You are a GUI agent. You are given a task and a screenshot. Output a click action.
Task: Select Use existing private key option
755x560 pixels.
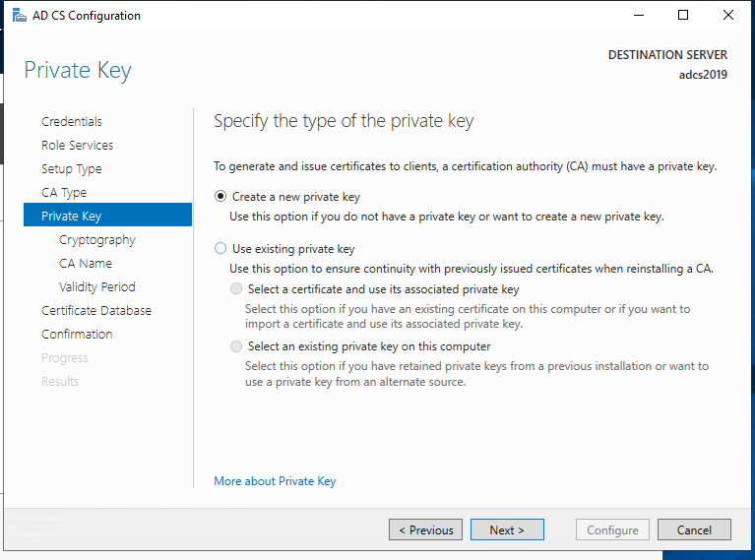tap(220, 249)
